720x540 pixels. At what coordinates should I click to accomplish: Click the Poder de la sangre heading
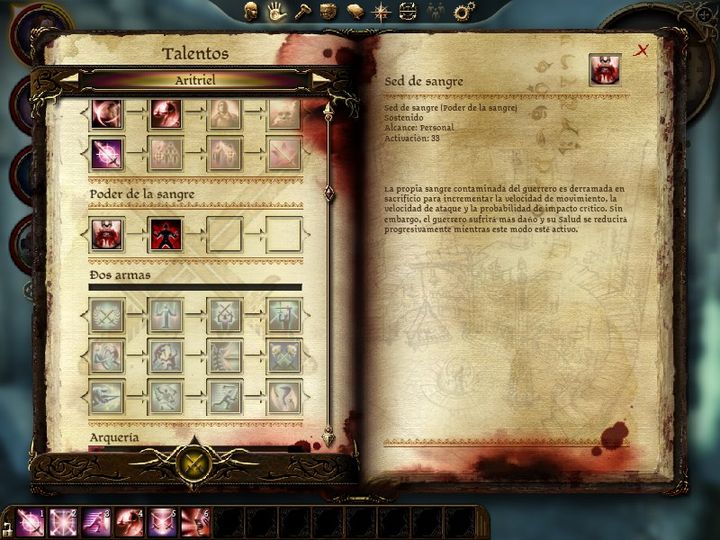click(x=142, y=194)
